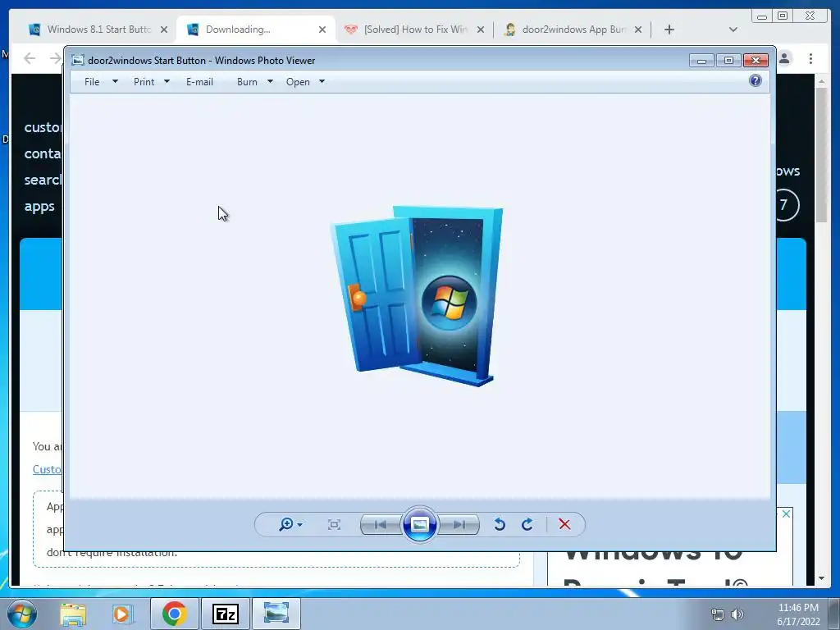The width and height of the screenshot is (840, 630).
Task: Click the apps link on the webpage
Action: [39, 206]
